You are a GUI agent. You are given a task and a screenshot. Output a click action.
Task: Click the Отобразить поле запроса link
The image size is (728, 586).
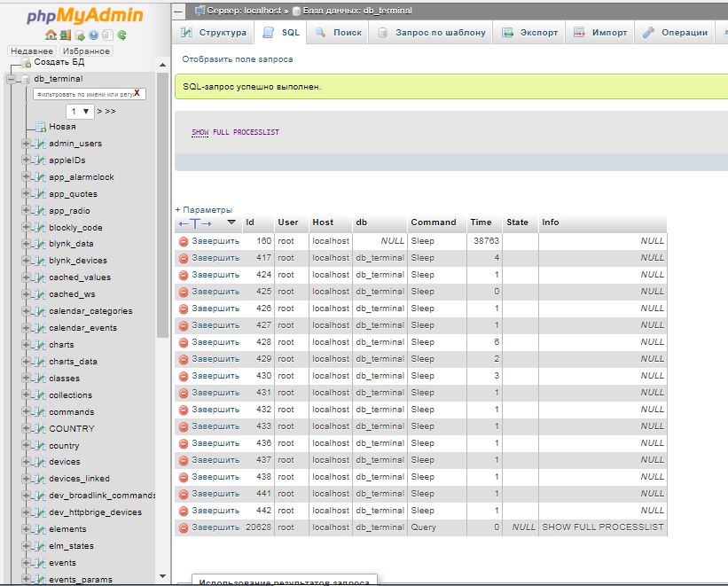pos(237,59)
